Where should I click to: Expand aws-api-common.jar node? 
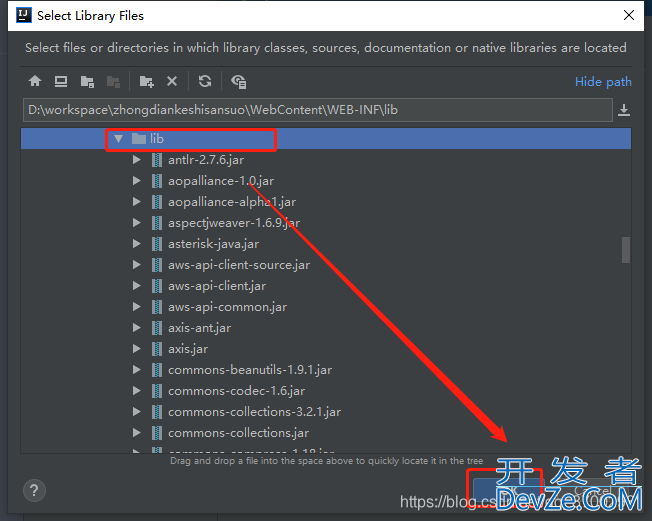point(136,306)
